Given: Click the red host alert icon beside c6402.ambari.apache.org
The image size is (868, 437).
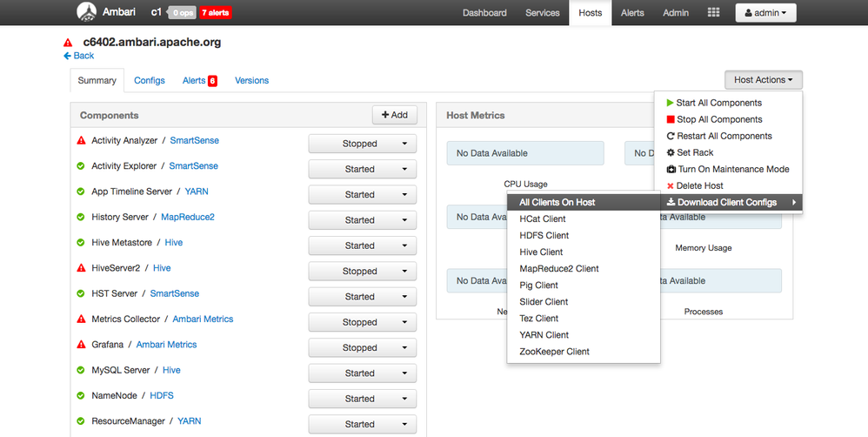Looking at the screenshot, I should point(68,42).
